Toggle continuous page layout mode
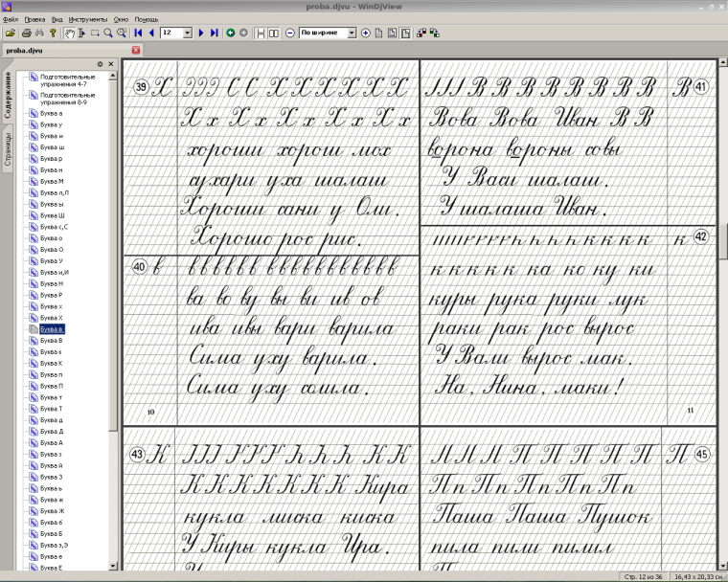Viewport: 728px width, 582px height. [x=262, y=33]
